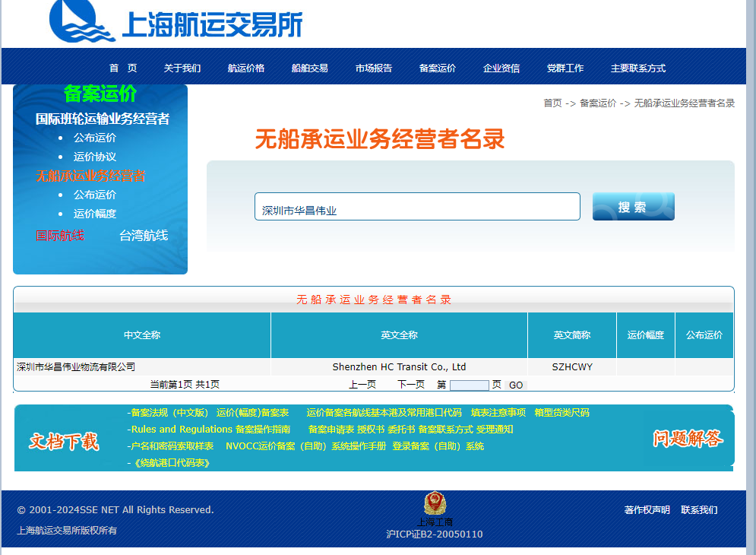The width and height of the screenshot is (756, 555).
Task: Select the SZHCWY abbreviation cell
Action: click(x=572, y=366)
